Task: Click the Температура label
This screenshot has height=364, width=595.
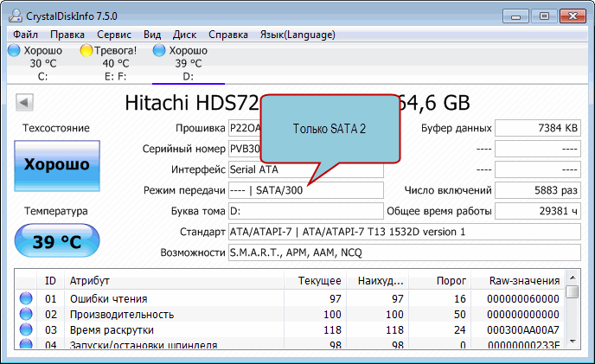Action: click(55, 211)
